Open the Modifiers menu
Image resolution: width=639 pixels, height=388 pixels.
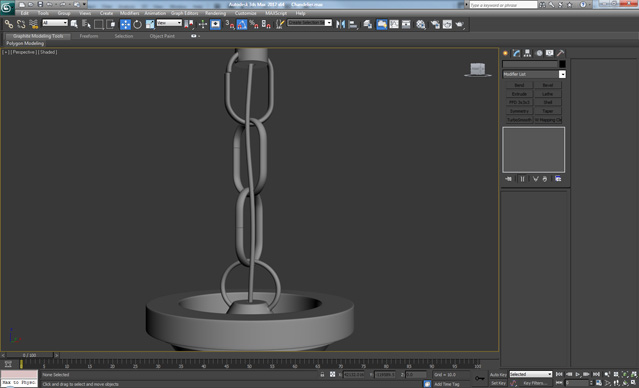129,13
